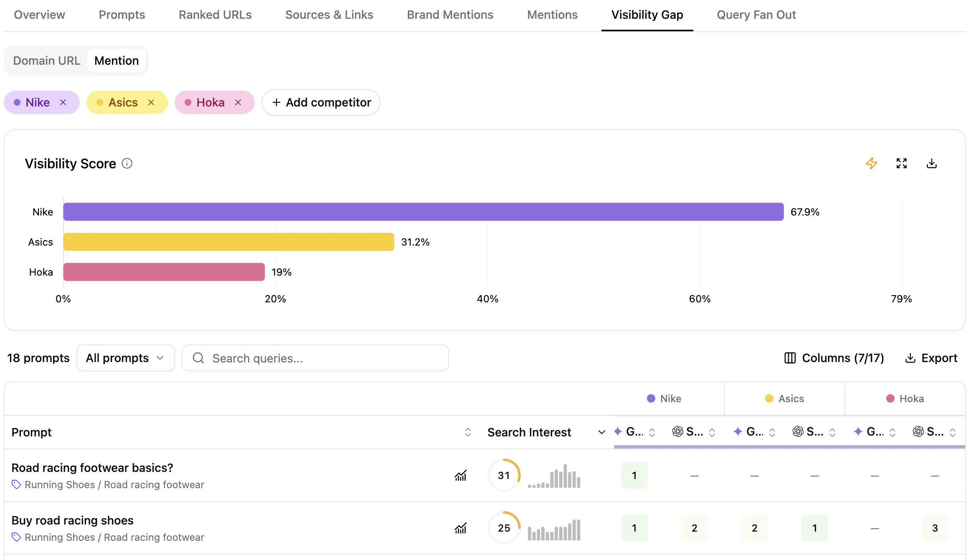
Task: Click the Nike column group header
Action: click(x=664, y=398)
